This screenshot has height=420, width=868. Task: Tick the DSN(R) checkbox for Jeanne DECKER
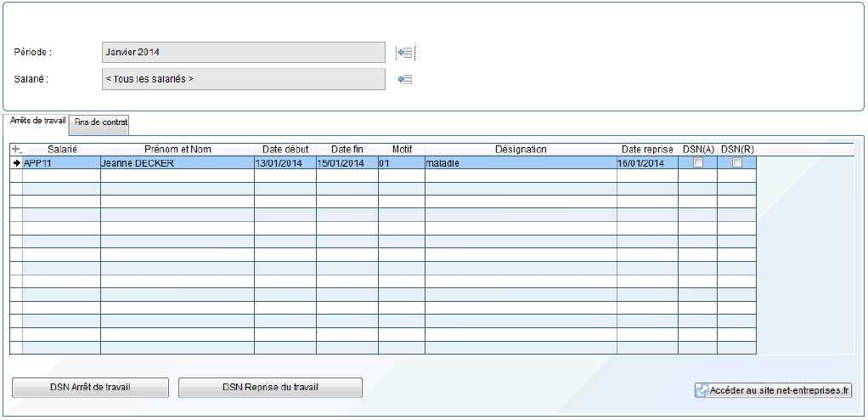737,163
